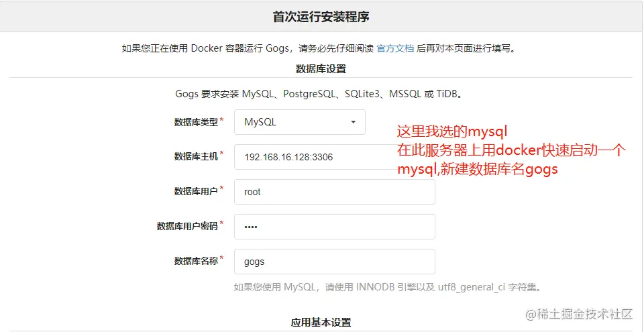Open the 数据库类型 MySQL dropdown

point(300,122)
